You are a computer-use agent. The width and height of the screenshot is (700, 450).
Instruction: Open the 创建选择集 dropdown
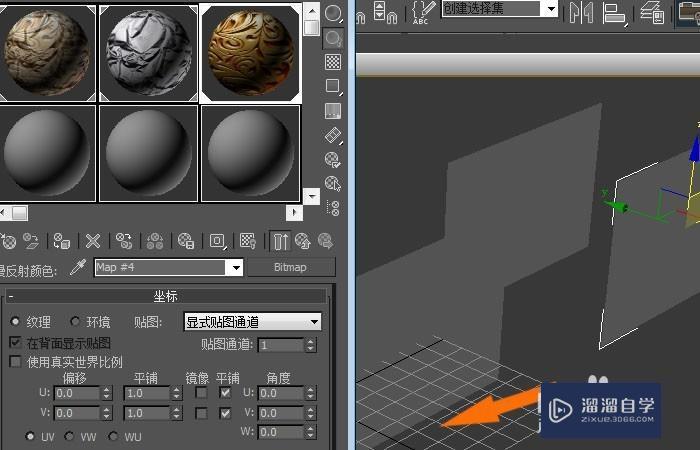552,8
